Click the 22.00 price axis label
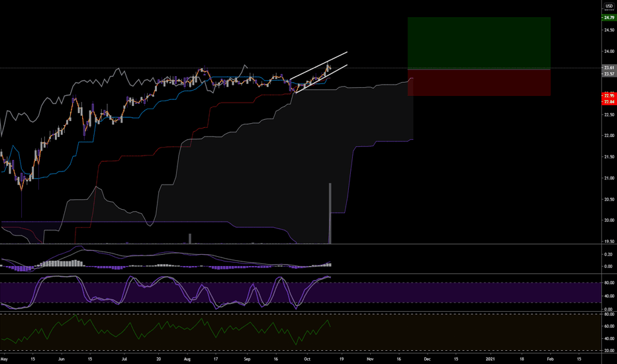 coord(609,136)
